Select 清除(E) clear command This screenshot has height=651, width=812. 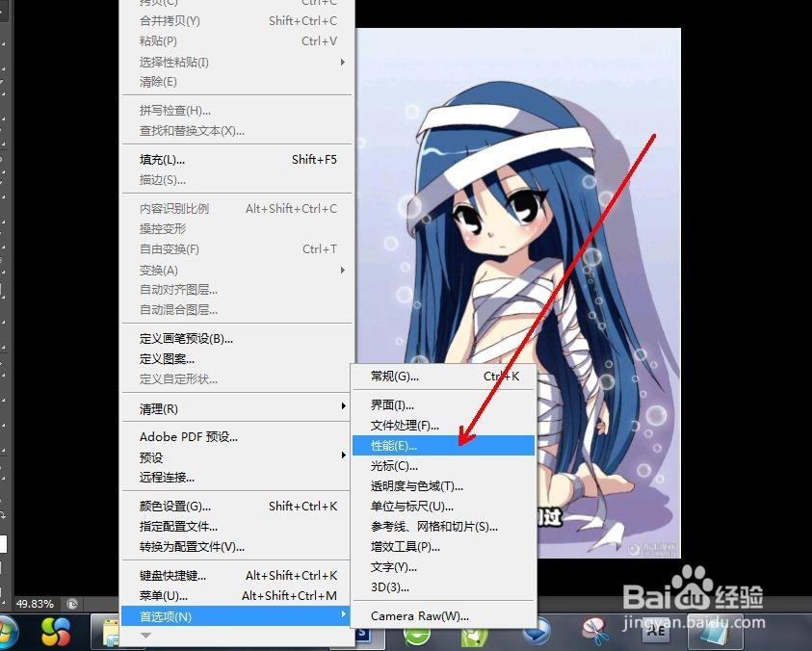tap(236, 82)
